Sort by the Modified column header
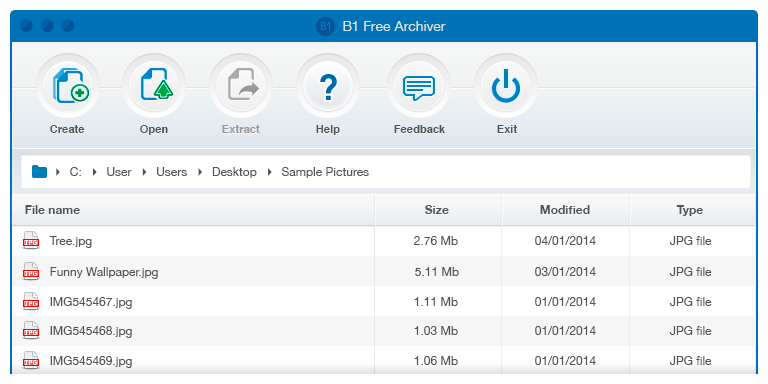Screen dimensions: 768x384 pos(566,210)
